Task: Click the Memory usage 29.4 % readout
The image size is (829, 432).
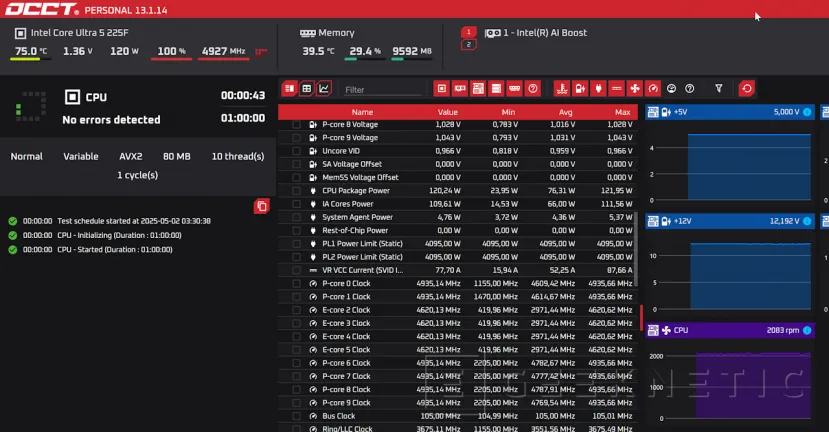Action: click(365, 51)
